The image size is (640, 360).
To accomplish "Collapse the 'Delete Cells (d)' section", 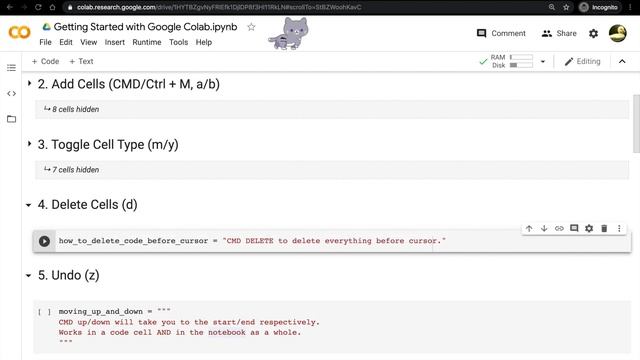I will [29, 205].
